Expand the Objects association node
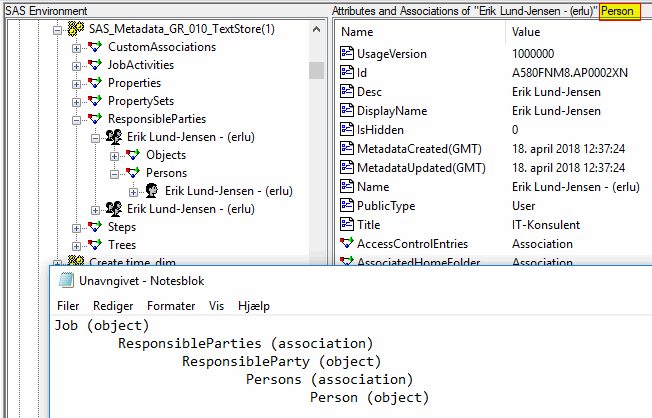Viewport: 652px width, 418px height. 114,155
